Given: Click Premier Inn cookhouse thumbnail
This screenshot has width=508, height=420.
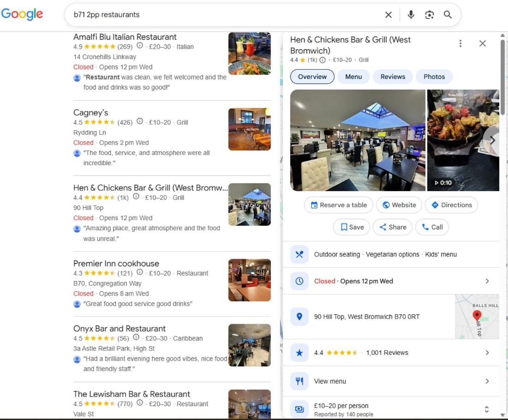Looking at the screenshot, I should [x=250, y=280].
